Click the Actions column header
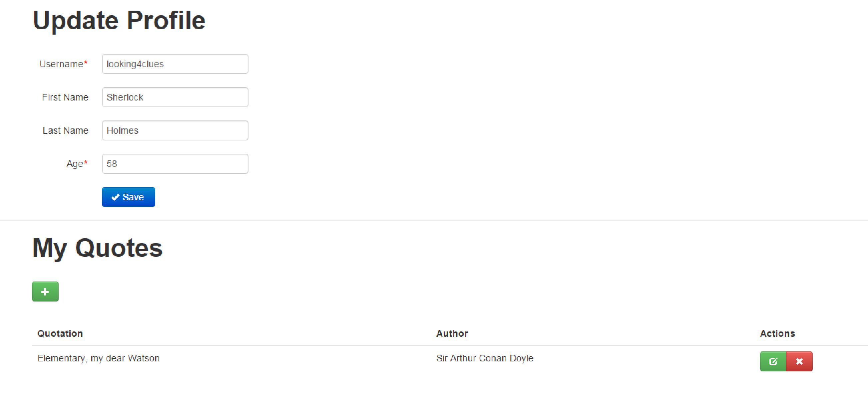 [777, 333]
